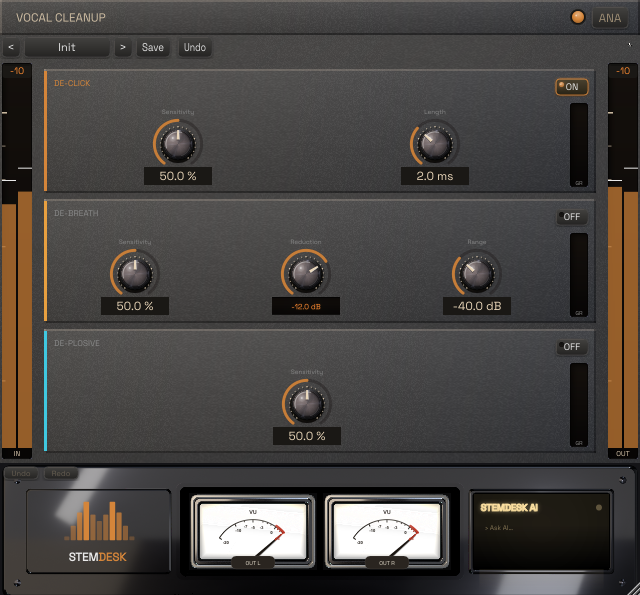Click the OUT L VU meter
This screenshot has width=640, height=595.
[x=253, y=531]
